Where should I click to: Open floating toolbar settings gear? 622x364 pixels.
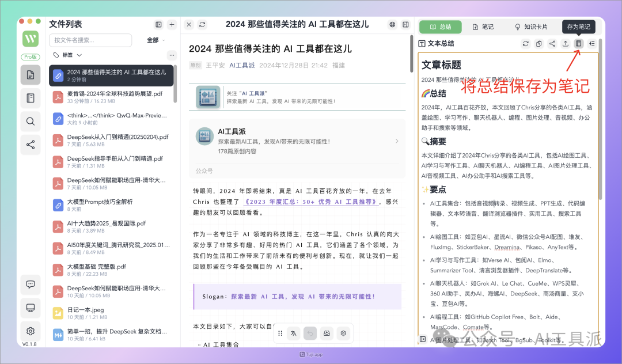coord(343,333)
